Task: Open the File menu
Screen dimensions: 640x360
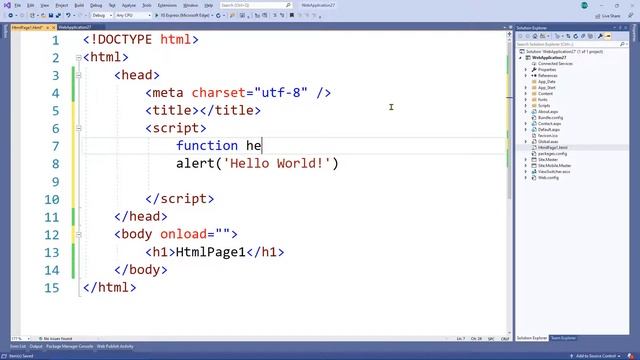Action: (18, 6)
